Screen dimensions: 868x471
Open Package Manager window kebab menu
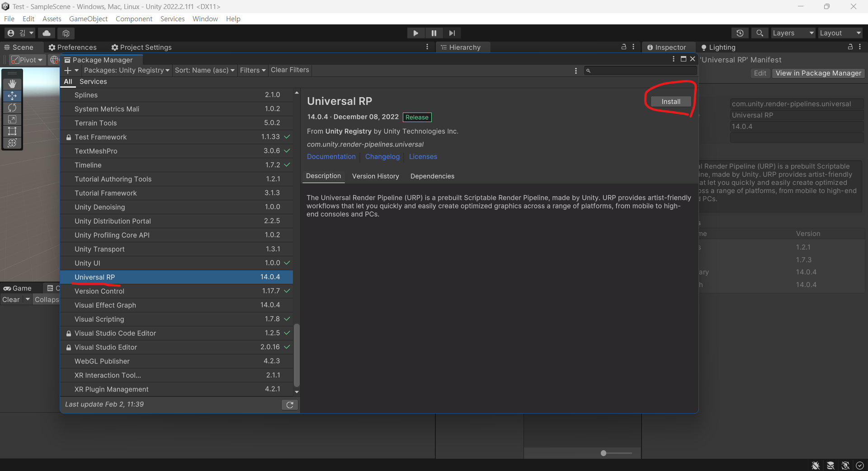[x=674, y=59]
